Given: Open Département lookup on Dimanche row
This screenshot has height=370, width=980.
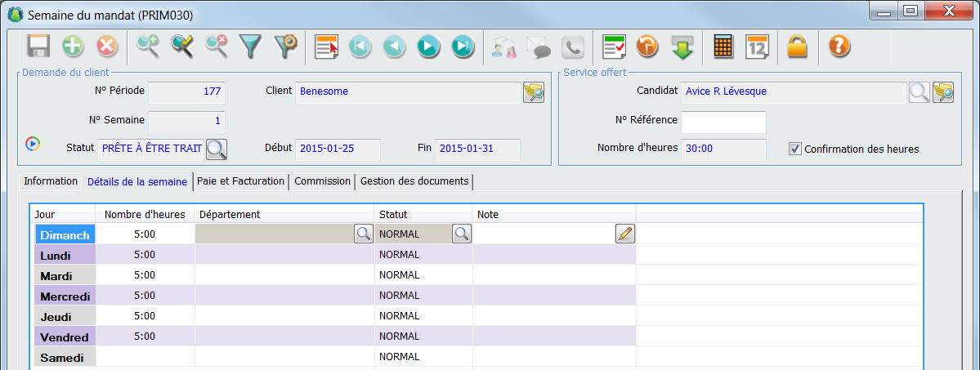Looking at the screenshot, I should pyautogui.click(x=363, y=234).
